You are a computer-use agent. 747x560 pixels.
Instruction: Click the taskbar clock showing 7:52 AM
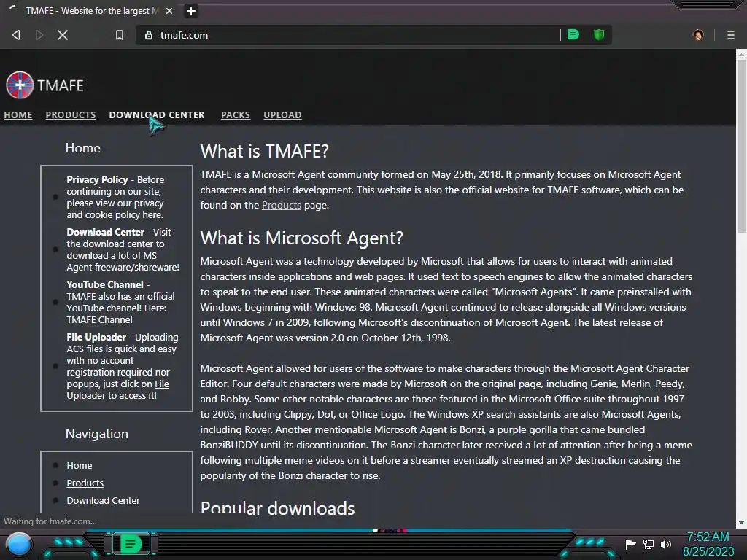coord(708,544)
